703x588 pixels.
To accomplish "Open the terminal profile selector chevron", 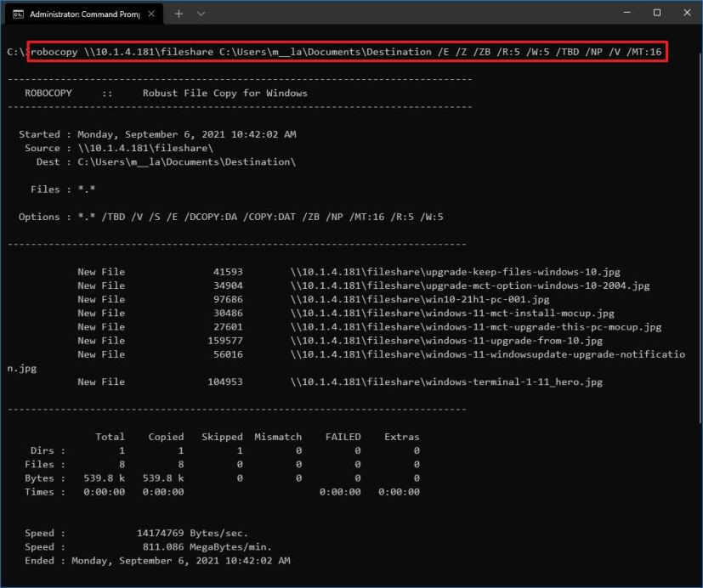I will [x=201, y=14].
